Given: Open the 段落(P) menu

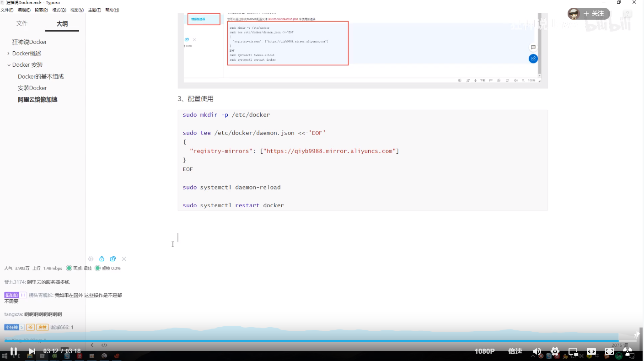Looking at the screenshot, I should coord(42,10).
